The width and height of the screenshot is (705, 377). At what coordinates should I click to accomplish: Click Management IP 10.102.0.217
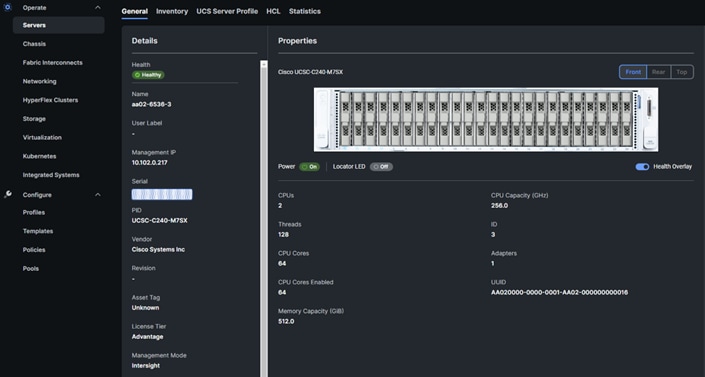click(149, 163)
